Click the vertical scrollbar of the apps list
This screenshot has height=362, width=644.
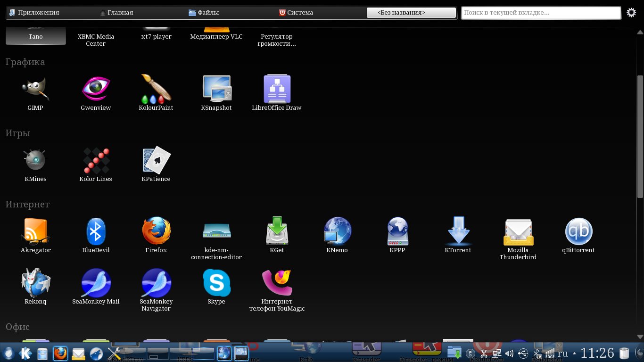coord(640,137)
